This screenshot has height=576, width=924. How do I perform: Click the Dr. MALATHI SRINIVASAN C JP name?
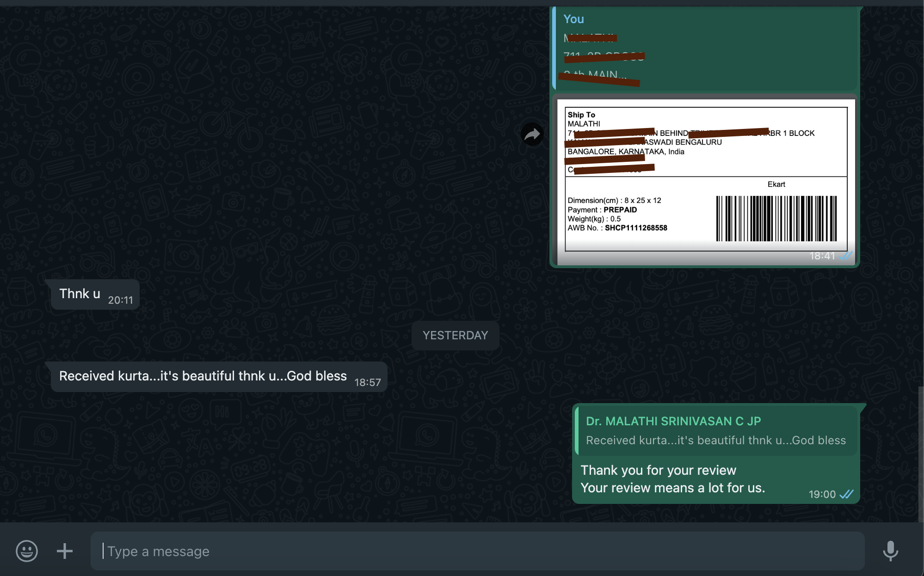[x=673, y=421]
